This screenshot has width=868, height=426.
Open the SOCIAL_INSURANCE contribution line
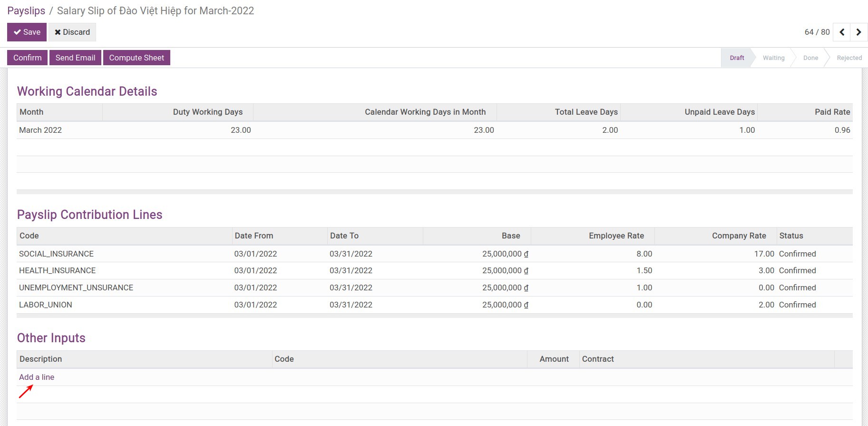click(56, 254)
